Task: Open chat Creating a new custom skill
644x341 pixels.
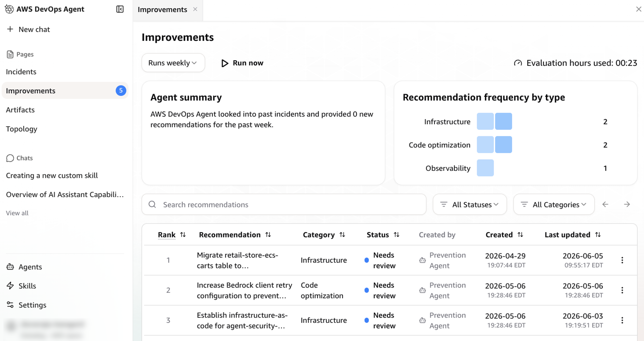Action: (x=52, y=175)
